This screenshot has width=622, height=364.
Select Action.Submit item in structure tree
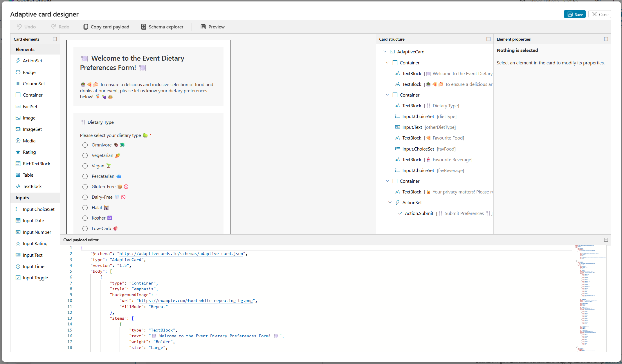pyautogui.click(x=419, y=213)
